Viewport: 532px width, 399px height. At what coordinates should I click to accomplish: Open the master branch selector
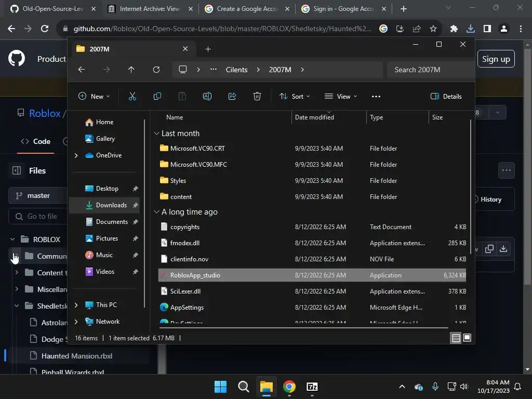coord(38,195)
